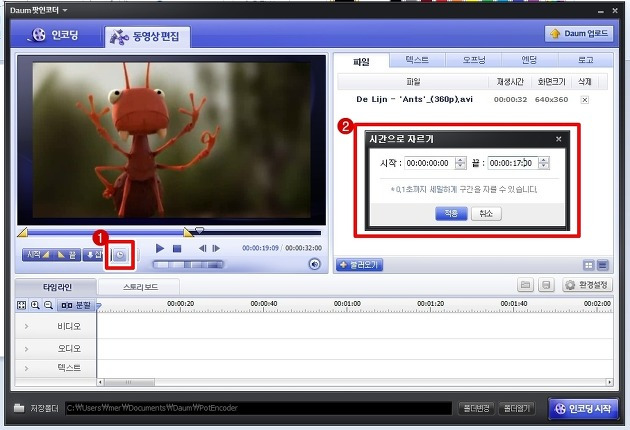Click the 시작 time input field
The width and height of the screenshot is (630, 430).
coord(430,163)
